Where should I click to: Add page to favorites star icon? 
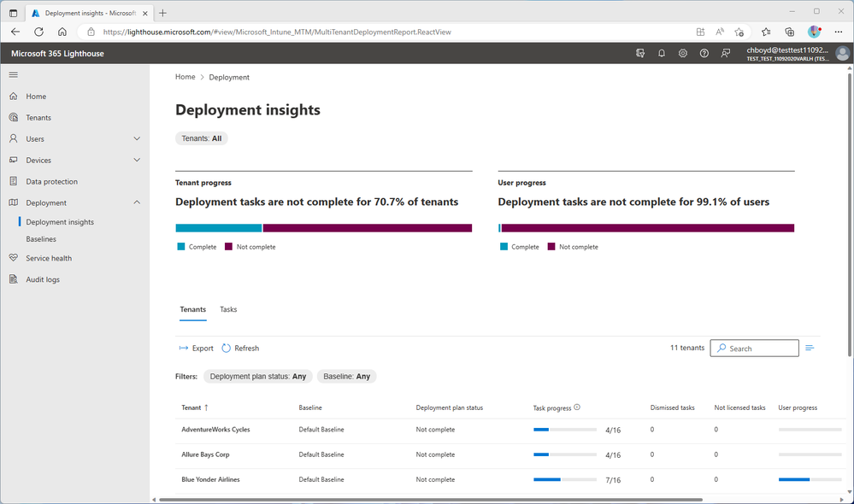(x=739, y=32)
